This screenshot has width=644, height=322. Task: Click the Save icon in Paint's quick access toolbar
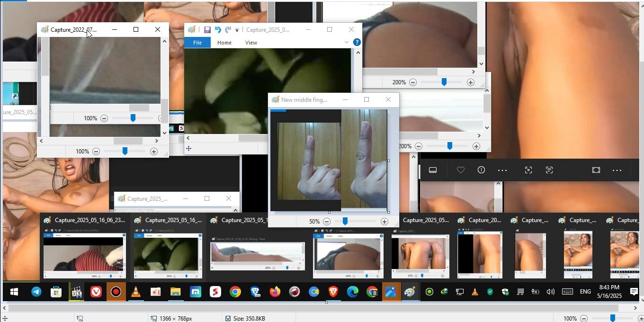click(207, 30)
